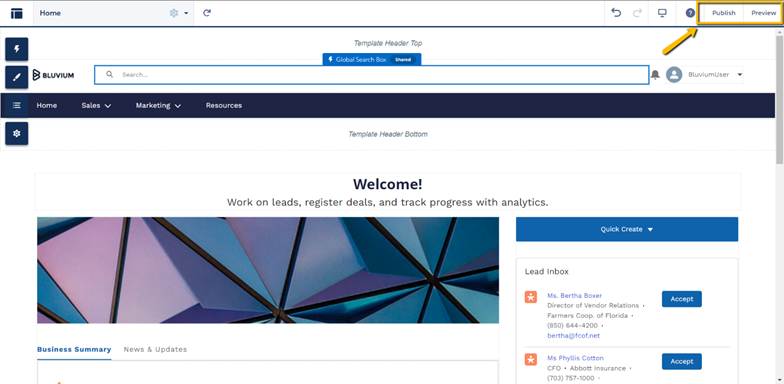Viewport: 784px width, 384px height.
Task: Select the Template Header Bottom region
Action: [388, 134]
